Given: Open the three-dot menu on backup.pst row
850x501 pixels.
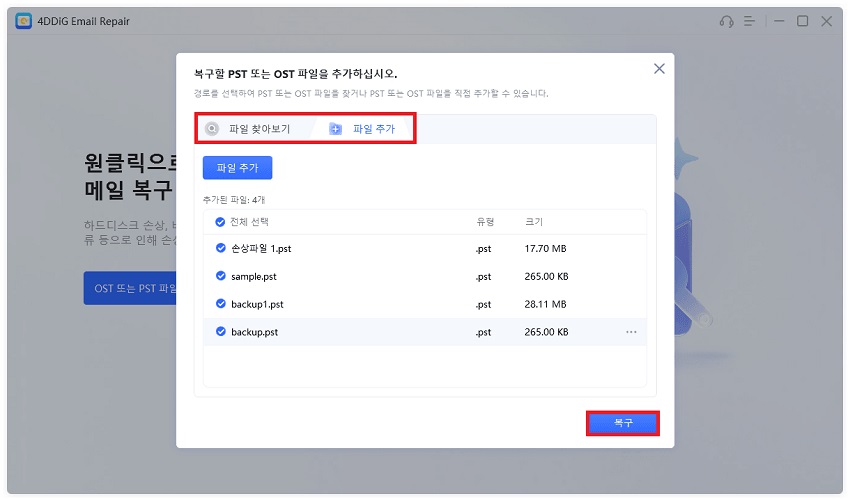Looking at the screenshot, I should [631, 332].
